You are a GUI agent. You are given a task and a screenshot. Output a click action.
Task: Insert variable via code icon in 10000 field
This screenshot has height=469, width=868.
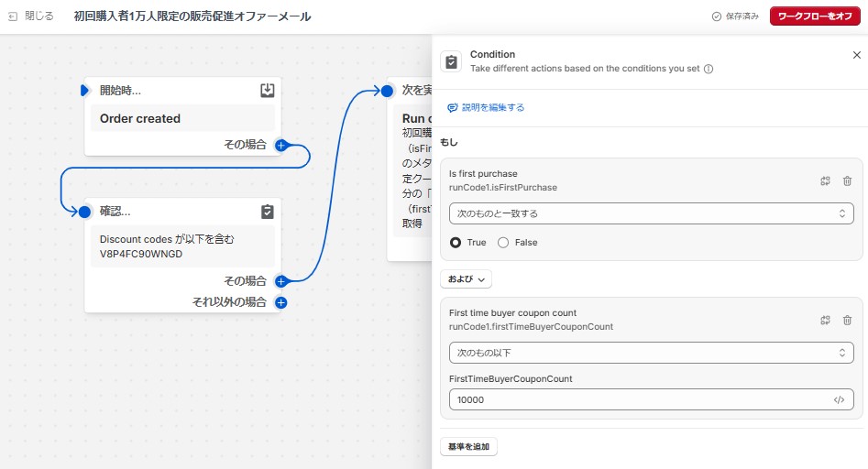coord(839,400)
